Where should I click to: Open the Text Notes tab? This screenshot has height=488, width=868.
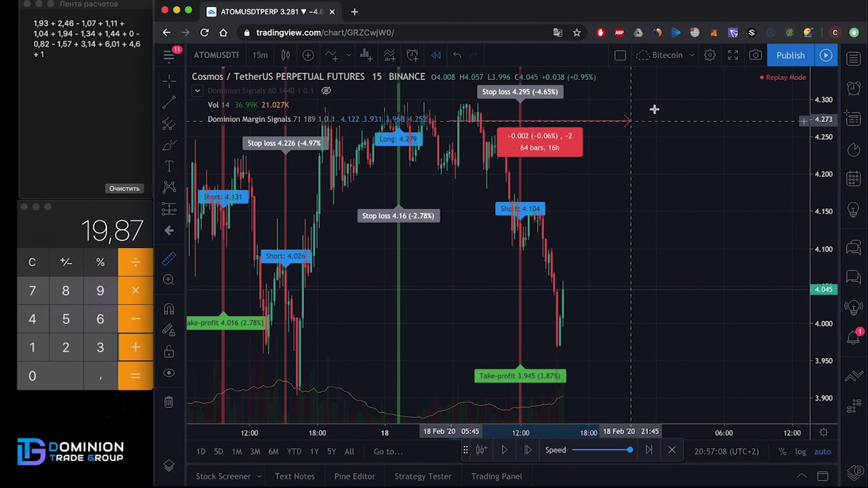tap(294, 476)
